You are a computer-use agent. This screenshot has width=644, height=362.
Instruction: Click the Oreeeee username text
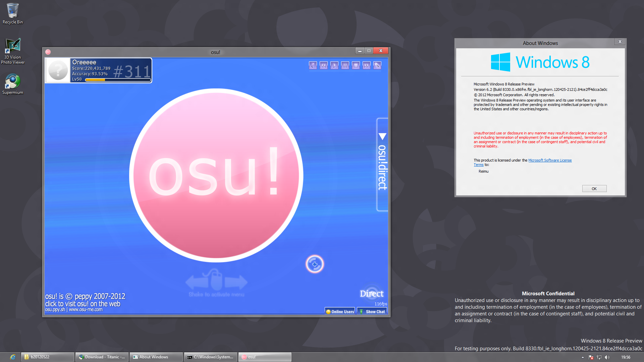84,62
